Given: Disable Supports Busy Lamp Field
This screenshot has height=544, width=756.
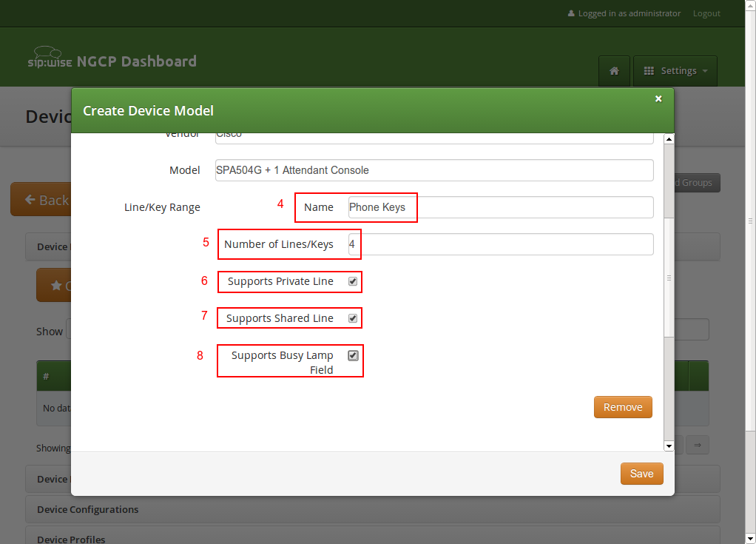Looking at the screenshot, I should point(353,355).
